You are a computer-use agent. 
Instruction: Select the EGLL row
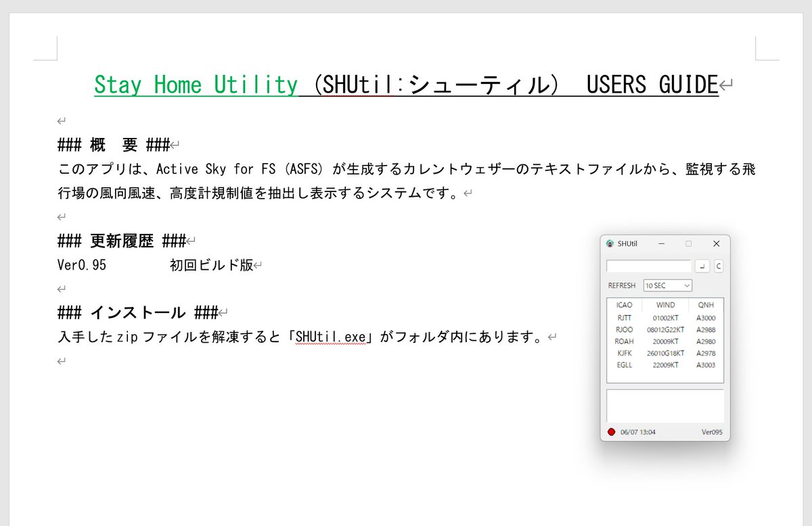pyautogui.click(x=665, y=365)
